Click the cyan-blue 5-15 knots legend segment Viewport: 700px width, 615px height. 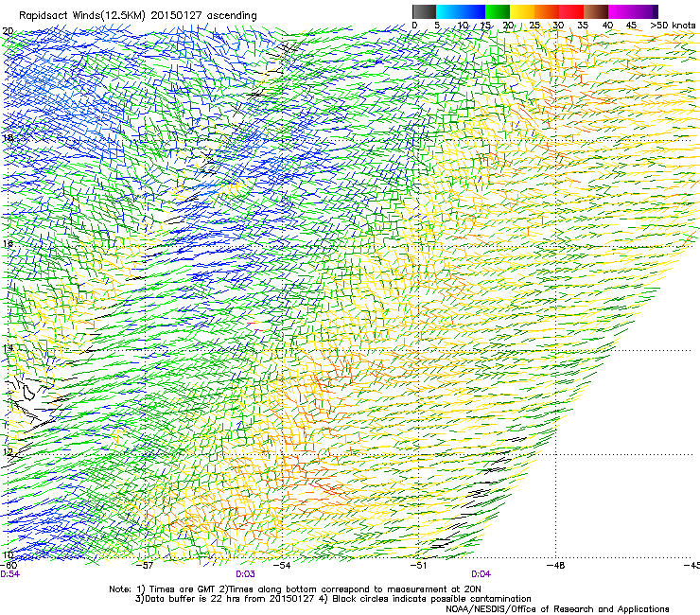click(x=461, y=11)
